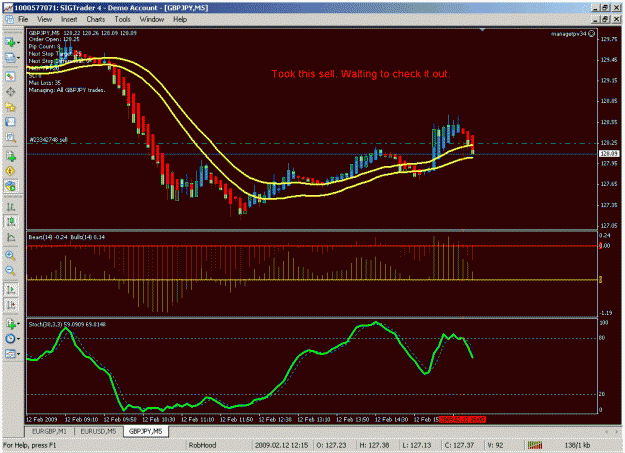Toggle chart auto scroll
This screenshot has width=625, height=453.
pos(10,290)
